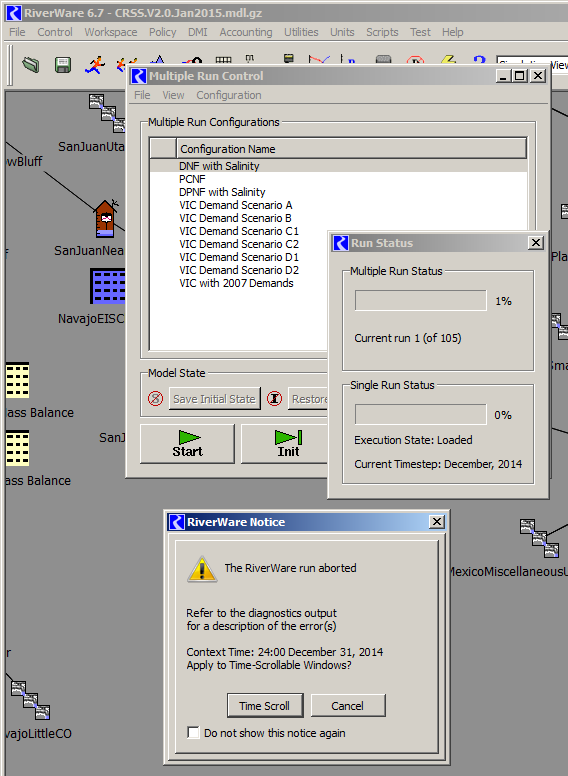Save the model with the floppy disk icon
Viewport: 568px width, 776px height.
point(63,65)
